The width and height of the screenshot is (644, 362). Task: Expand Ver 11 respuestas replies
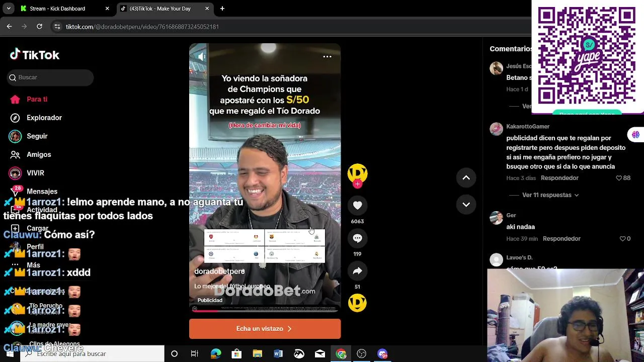pyautogui.click(x=550, y=195)
